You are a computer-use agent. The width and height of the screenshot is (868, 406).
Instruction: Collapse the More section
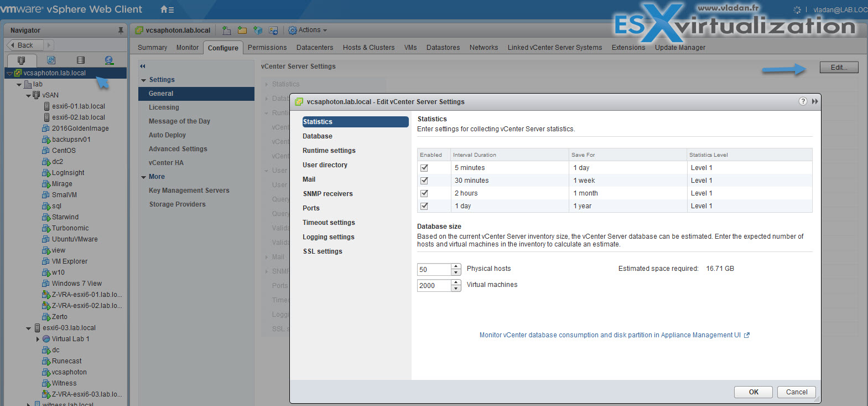point(144,177)
